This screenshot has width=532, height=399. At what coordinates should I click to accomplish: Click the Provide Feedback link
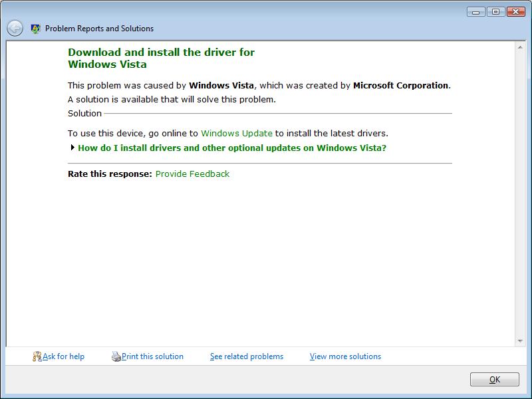[192, 174]
